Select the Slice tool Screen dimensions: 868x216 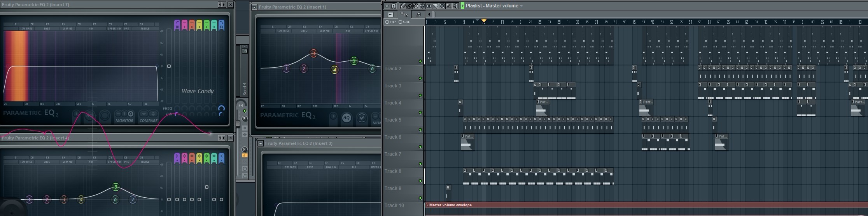pyautogui.click(x=436, y=6)
